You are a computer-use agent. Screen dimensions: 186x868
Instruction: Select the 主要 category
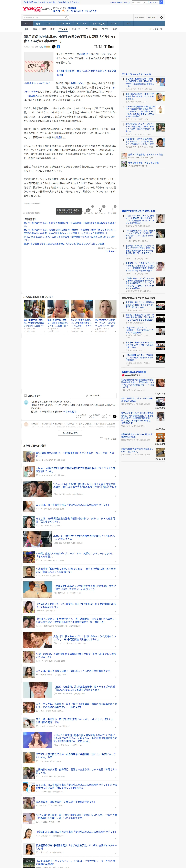tap(26, 29)
